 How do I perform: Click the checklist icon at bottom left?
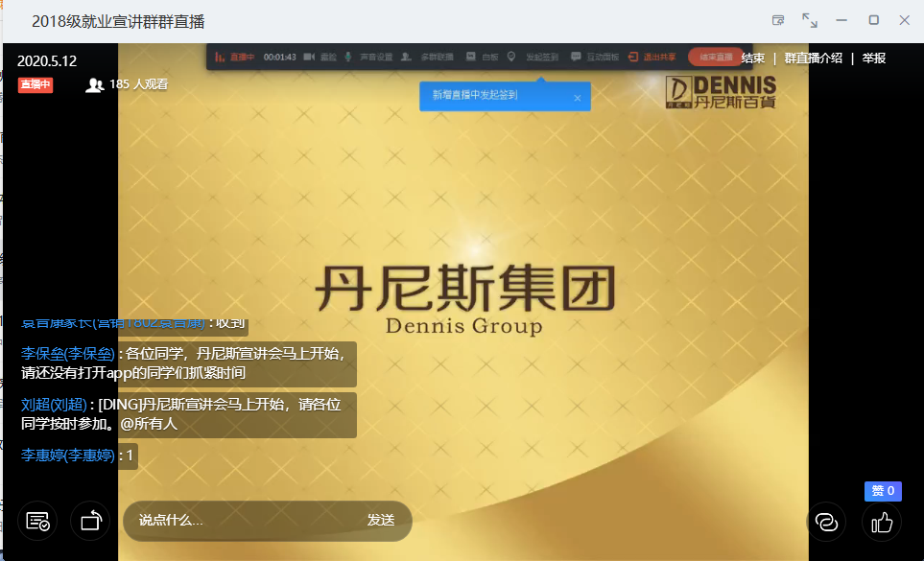37,522
